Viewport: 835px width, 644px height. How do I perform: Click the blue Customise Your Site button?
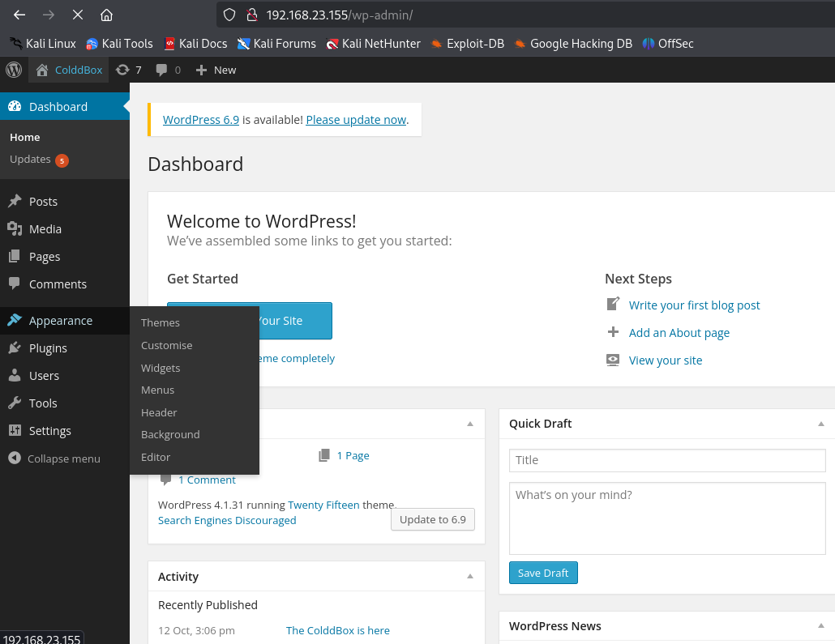pos(296,321)
